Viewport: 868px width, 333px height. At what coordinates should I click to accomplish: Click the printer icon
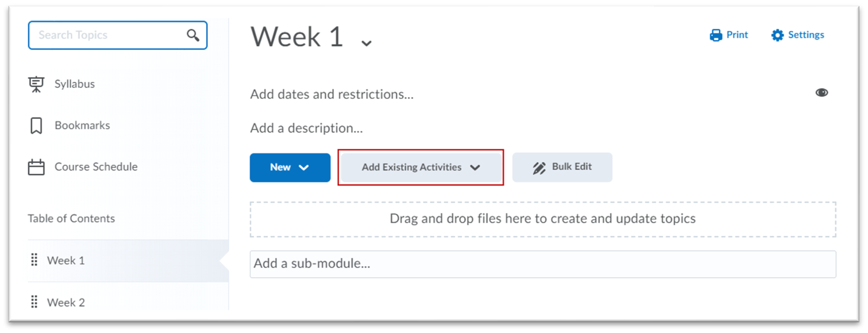[716, 35]
